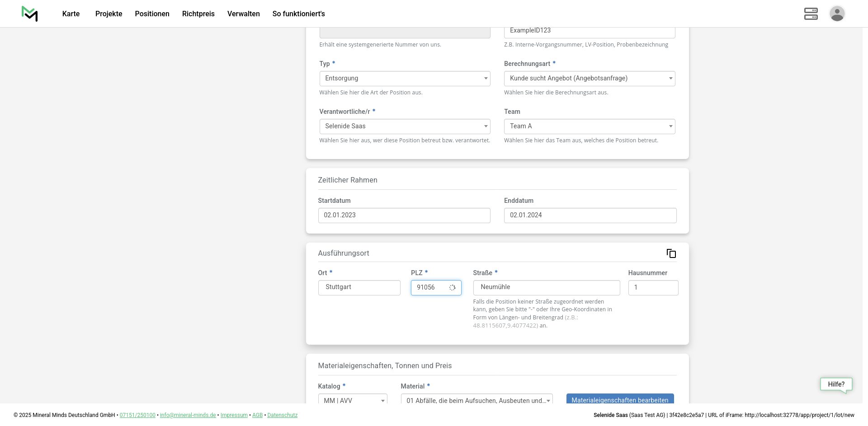Open the Berechnungsart dropdown

tap(589, 79)
